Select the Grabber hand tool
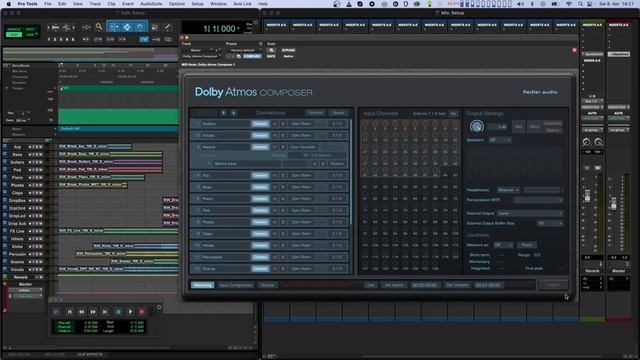 140,27
